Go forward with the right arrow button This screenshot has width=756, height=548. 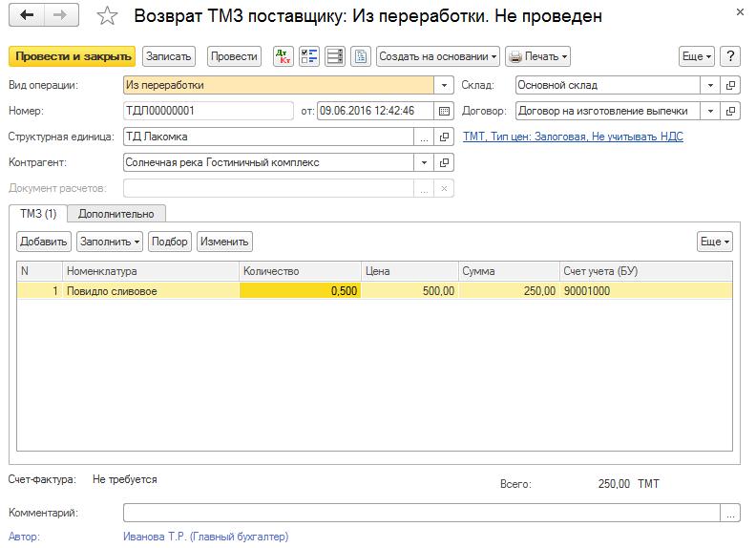click(61, 15)
